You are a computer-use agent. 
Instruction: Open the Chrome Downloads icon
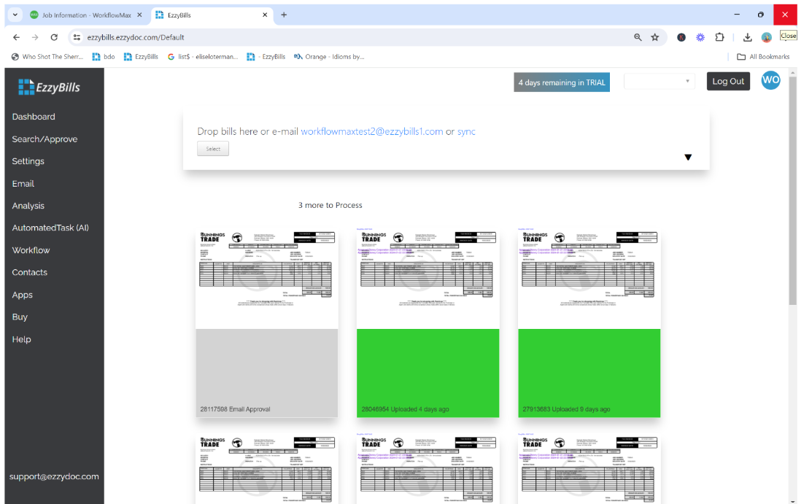pos(747,36)
